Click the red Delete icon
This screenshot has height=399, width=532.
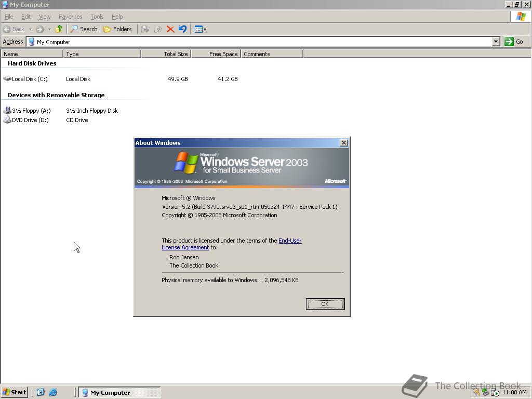point(170,29)
